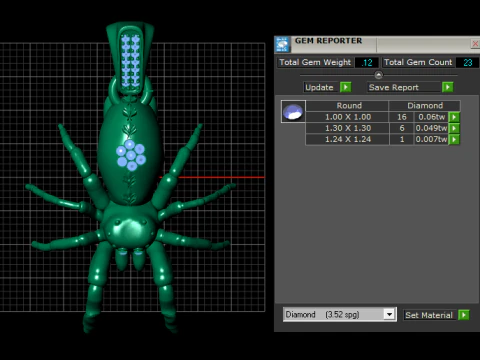480x360 pixels.
Task: Click the Total Gem Weight value .12
Action: (366, 63)
